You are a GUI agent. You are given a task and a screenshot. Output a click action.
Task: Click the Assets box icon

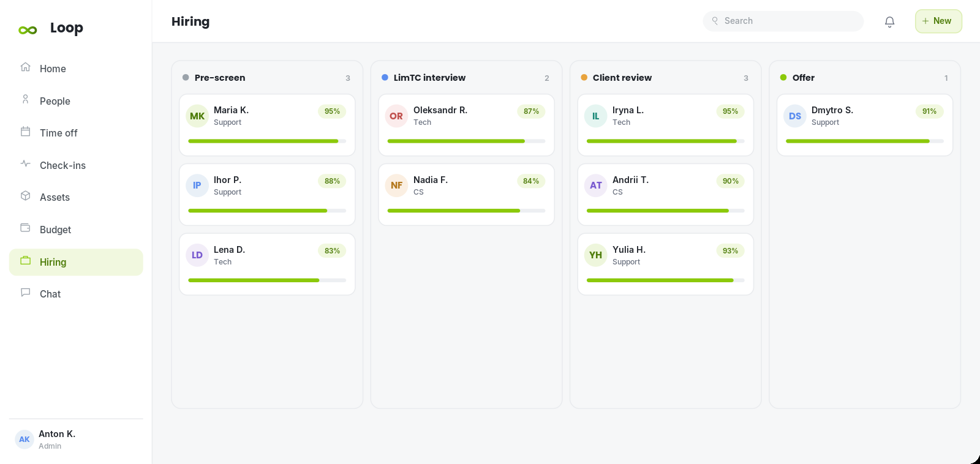tap(25, 196)
